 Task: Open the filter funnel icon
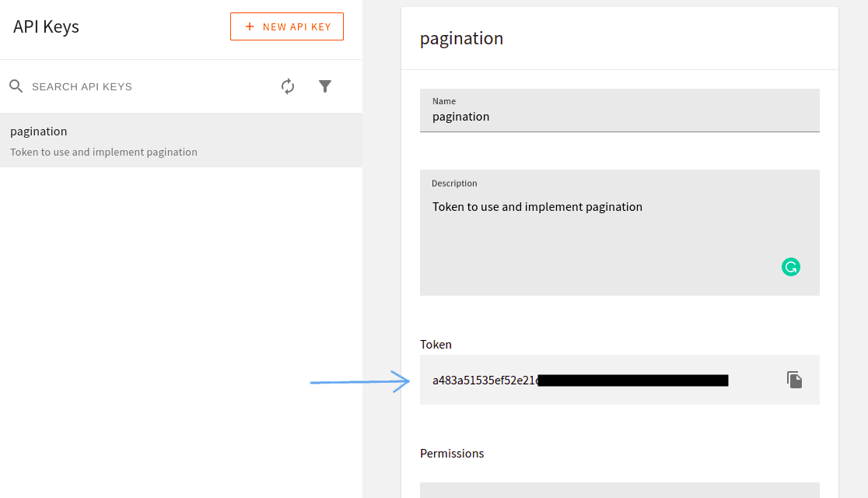[x=325, y=86]
